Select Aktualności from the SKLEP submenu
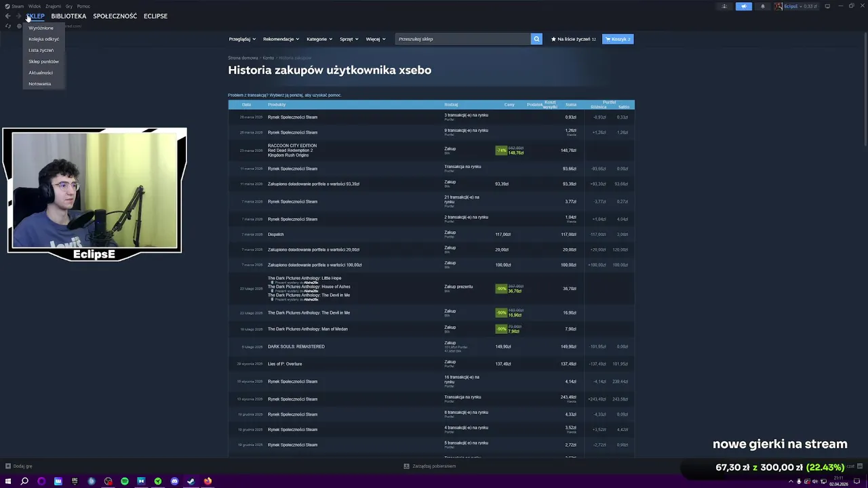 pos(41,73)
